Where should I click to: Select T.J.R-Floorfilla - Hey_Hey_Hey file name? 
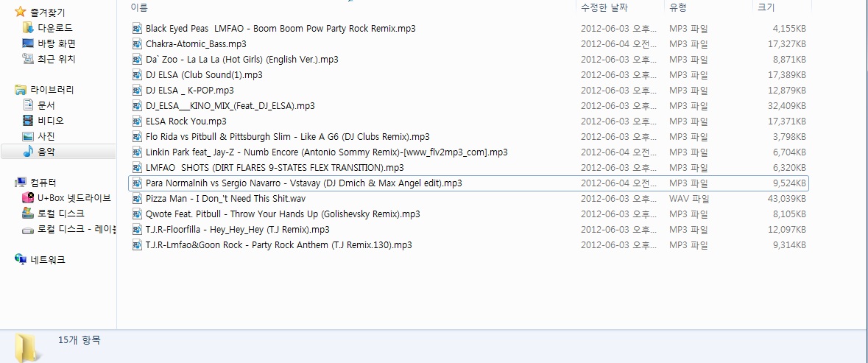[238, 230]
